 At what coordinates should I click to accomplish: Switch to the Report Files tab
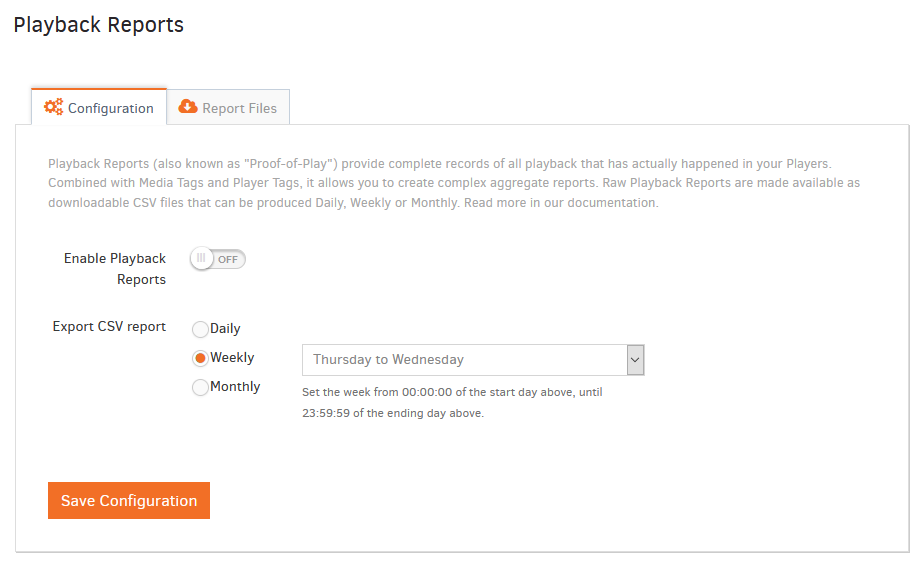pyautogui.click(x=228, y=107)
